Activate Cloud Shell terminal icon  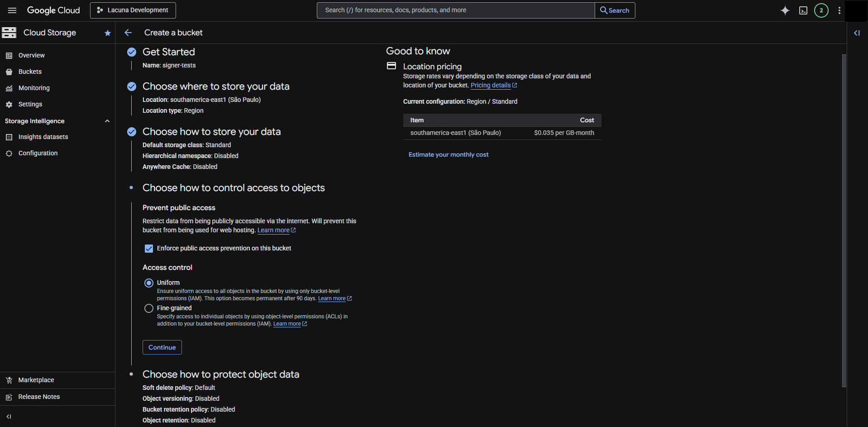pyautogui.click(x=803, y=10)
